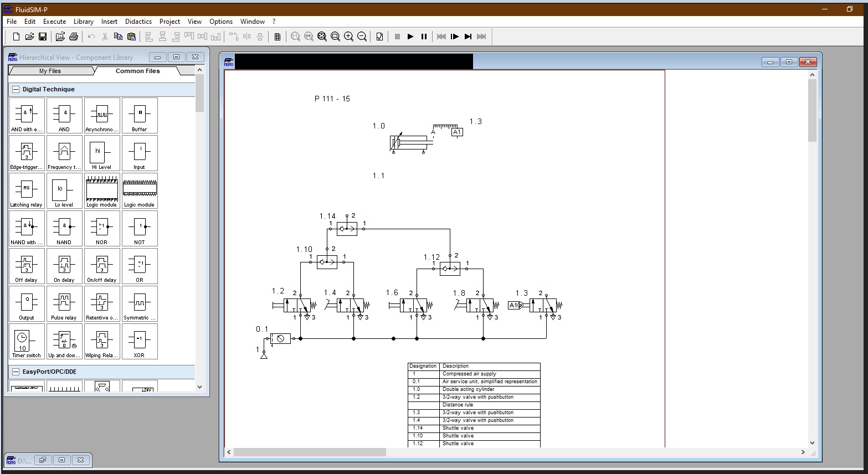Image resolution: width=868 pixels, height=474 pixels.
Task: Click the Save diskette icon
Action: click(43, 37)
